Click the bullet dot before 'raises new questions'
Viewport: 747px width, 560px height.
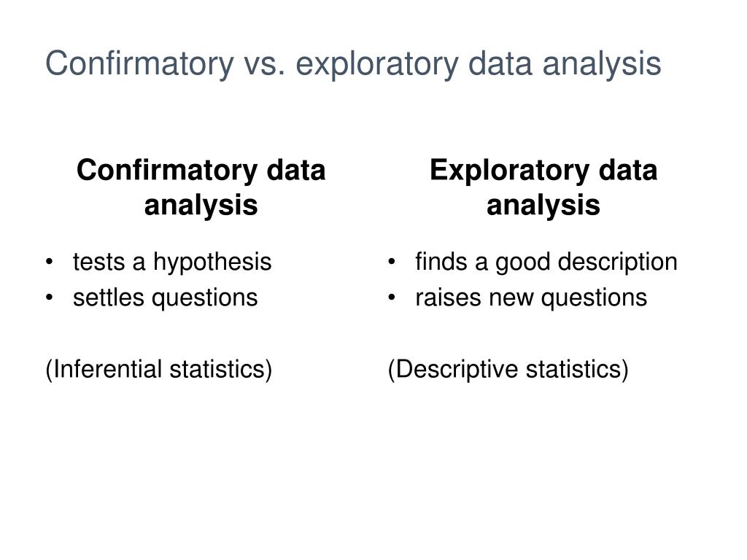tap(392, 297)
